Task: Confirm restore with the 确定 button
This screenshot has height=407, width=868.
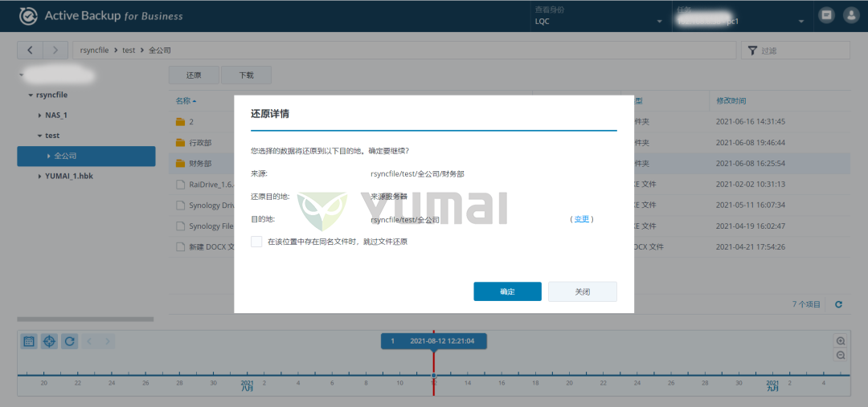Action: [x=508, y=291]
